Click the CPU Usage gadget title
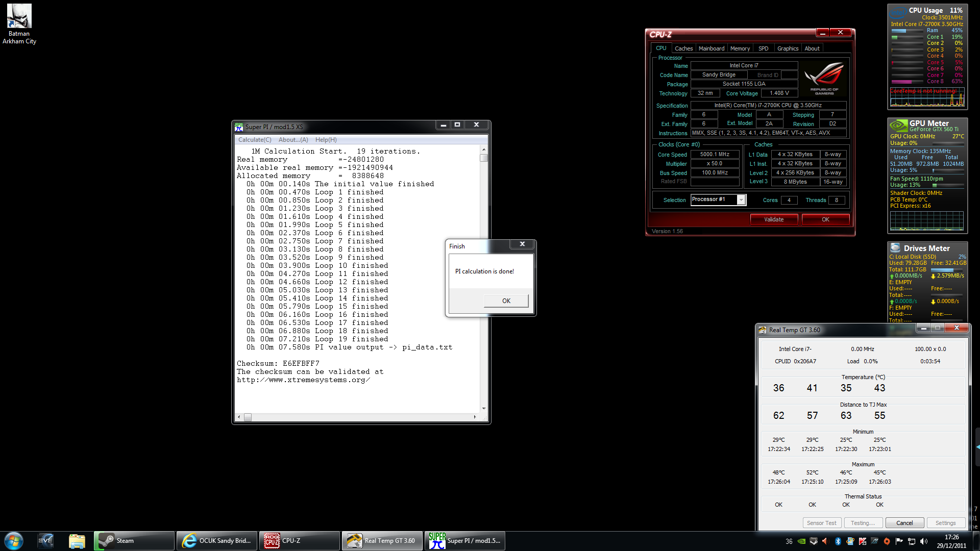This screenshot has height=551, width=980. [925, 10]
